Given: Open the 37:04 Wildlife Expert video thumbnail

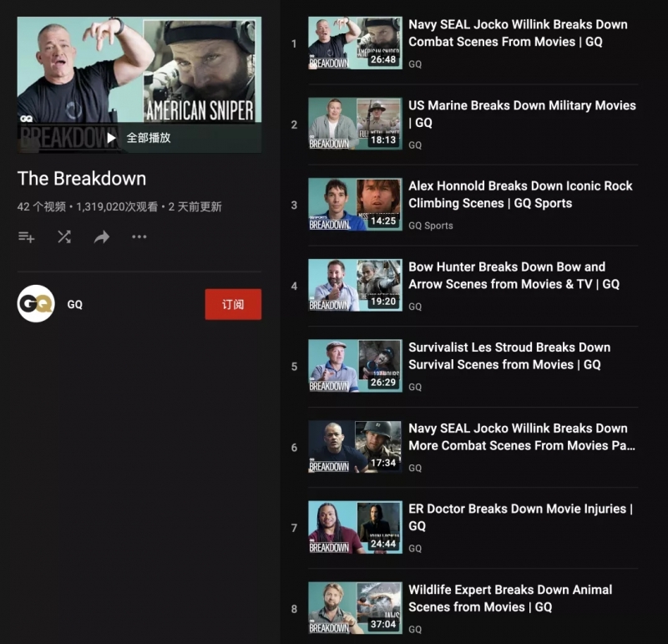Looking at the screenshot, I should coord(356,608).
